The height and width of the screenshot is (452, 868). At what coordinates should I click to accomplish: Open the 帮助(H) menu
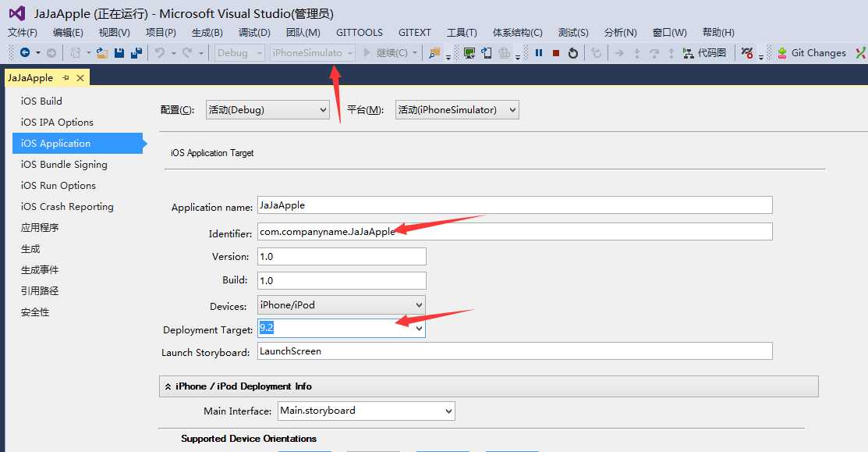click(718, 32)
